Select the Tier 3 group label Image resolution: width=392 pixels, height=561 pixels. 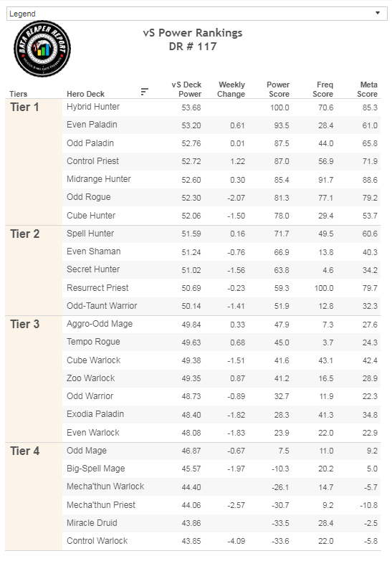tap(24, 324)
